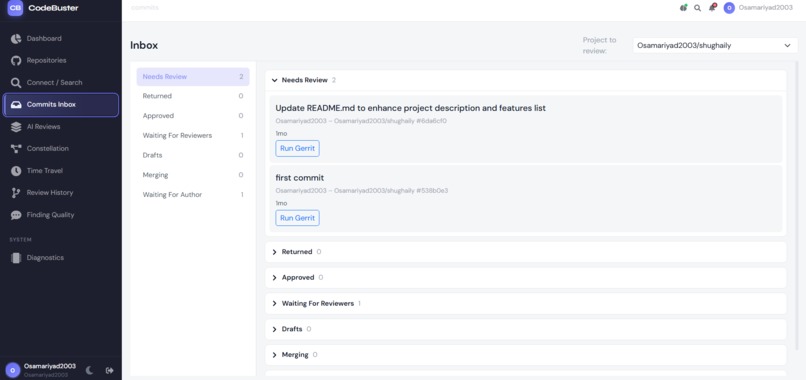Open the Project to review dropdown
806x380 pixels.
[715, 45]
